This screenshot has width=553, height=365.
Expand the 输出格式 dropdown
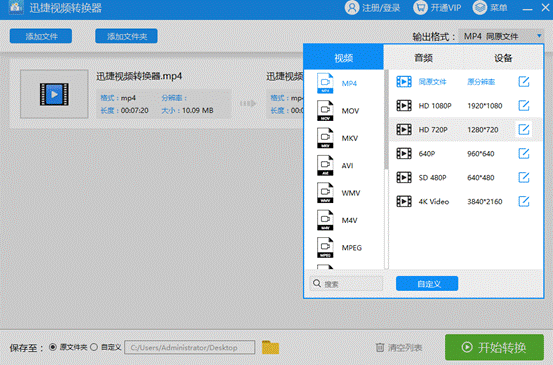pyautogui.click(x=501, y=36)
